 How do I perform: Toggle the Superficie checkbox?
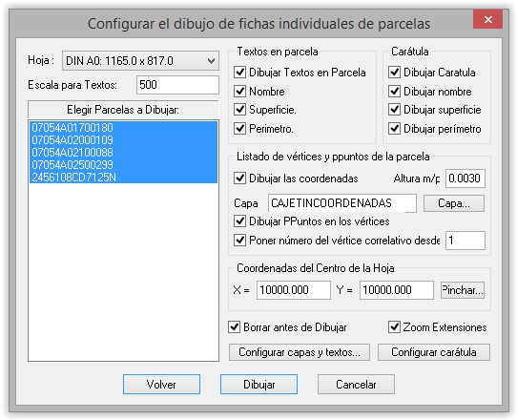tap(239, 110)
